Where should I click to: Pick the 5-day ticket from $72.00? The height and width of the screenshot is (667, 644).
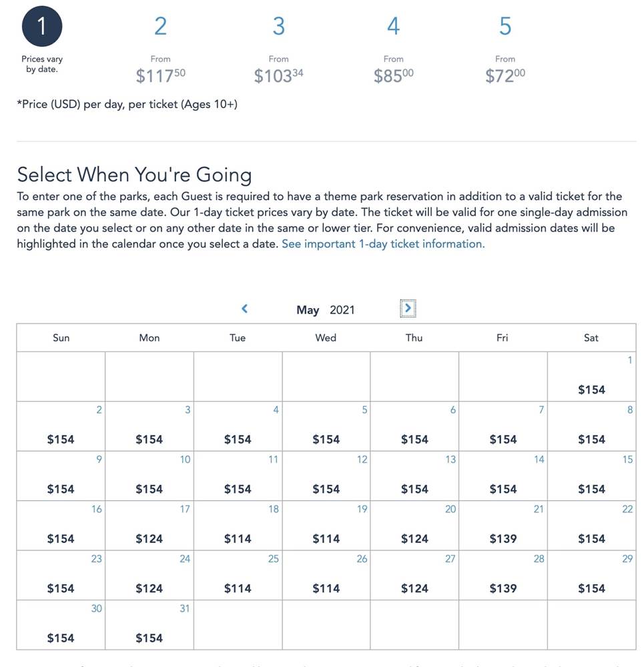point(505,27)
